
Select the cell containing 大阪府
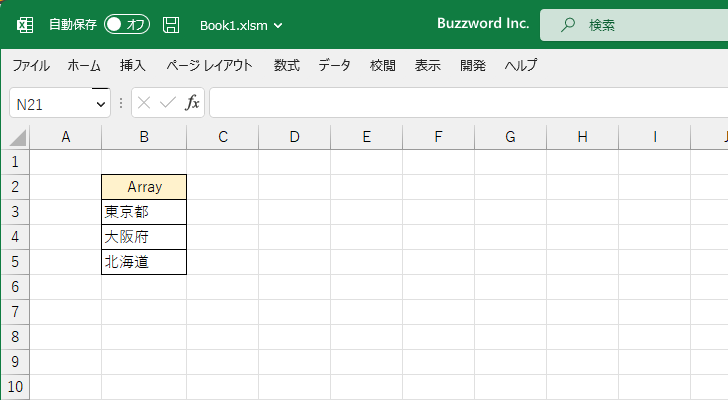[x=144, y=237]
